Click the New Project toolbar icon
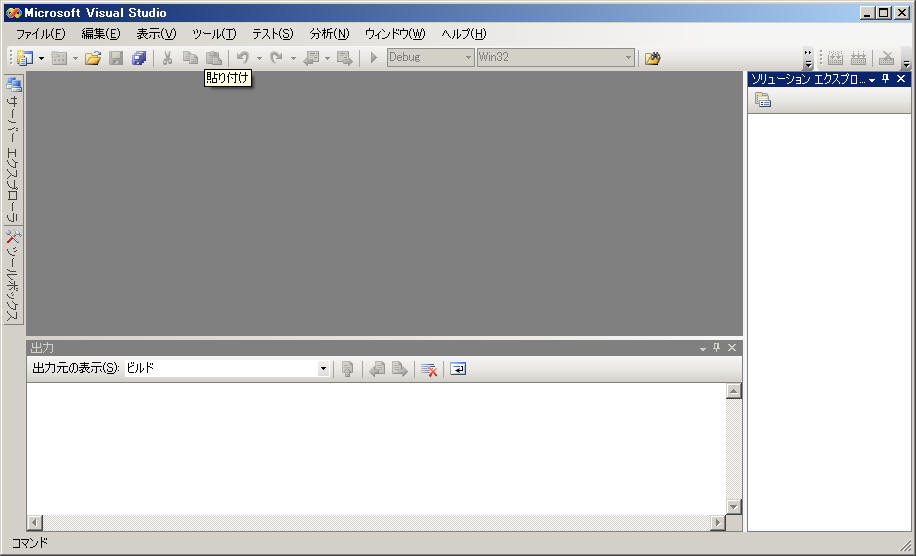 click(x=24, y=58)
